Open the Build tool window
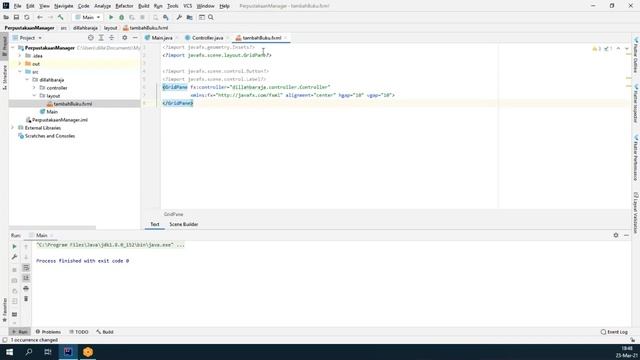Image resolution: width=640 pixels, height=360 pixels. pos(105,332)
